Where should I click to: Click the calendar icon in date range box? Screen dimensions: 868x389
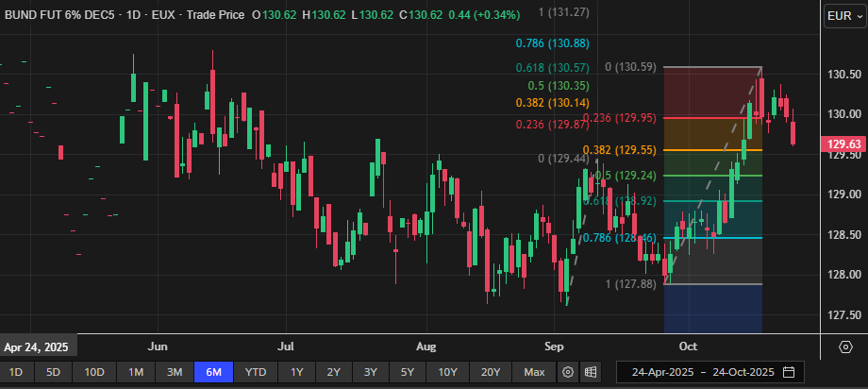(x=788, y=372)
